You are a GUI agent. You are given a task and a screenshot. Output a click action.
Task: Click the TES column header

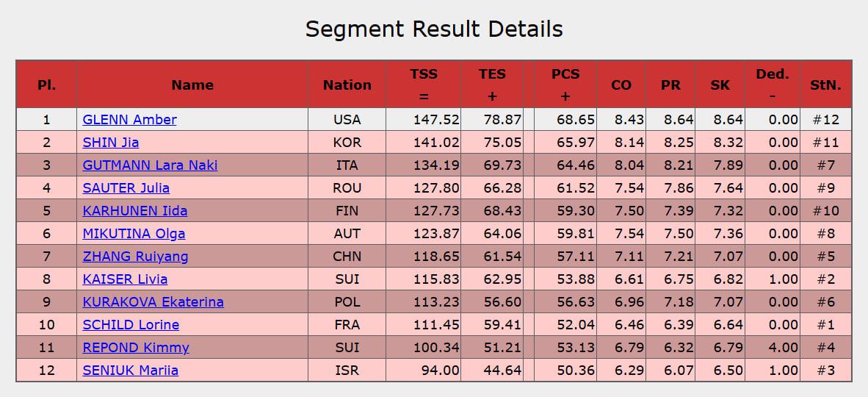(x=492, y=85)
